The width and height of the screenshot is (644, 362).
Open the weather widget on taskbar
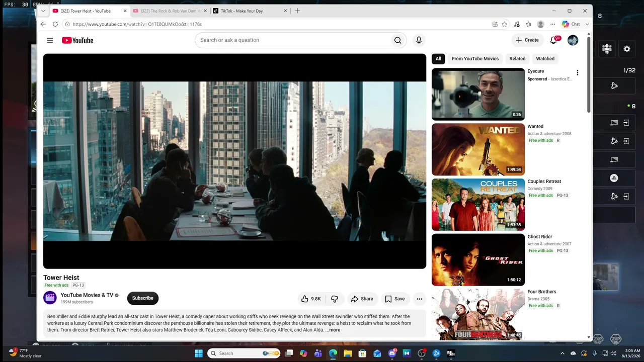click(x=25, y=353)
